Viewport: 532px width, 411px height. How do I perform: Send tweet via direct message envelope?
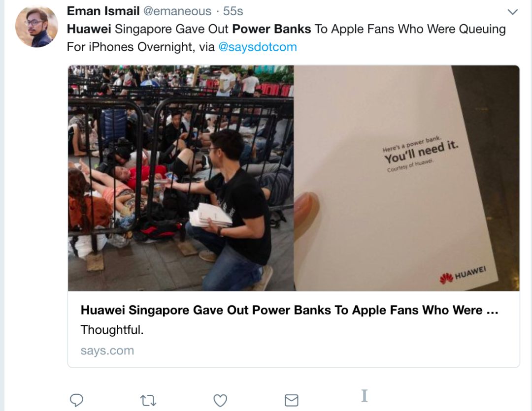[x=292, y=401]
